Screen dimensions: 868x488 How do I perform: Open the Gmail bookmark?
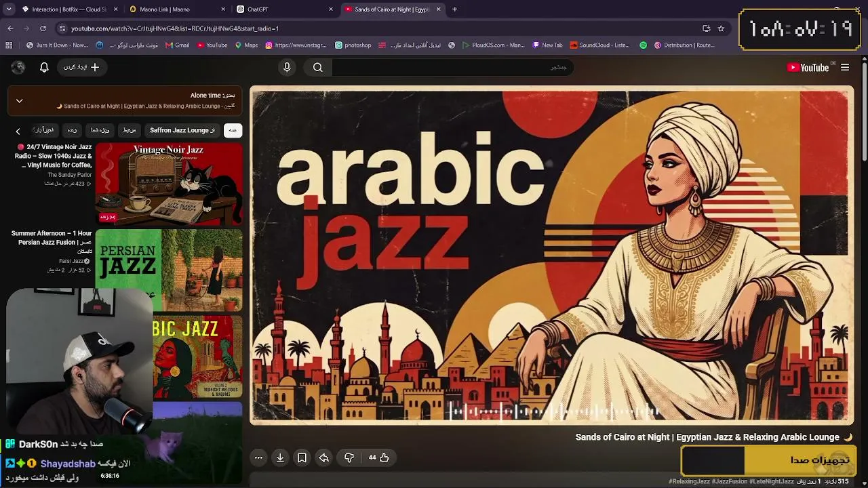point(177,45)
